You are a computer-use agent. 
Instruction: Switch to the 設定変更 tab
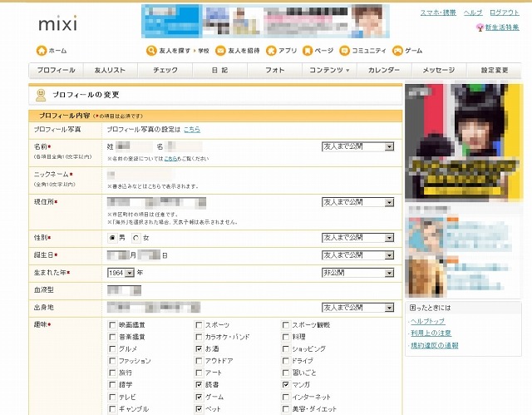pyautogui.click(x=494, y=70)
